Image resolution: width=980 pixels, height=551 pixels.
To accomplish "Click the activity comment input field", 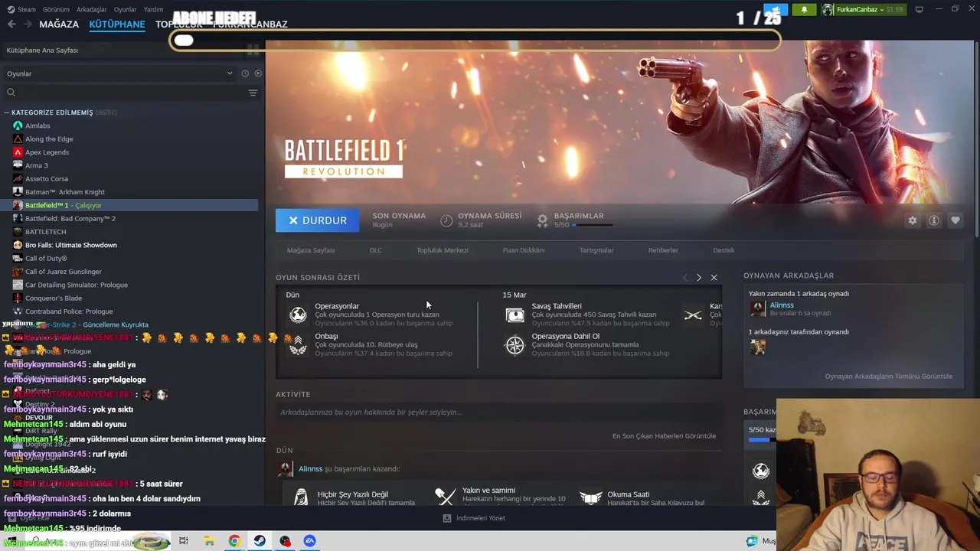I will coord(498,412).
